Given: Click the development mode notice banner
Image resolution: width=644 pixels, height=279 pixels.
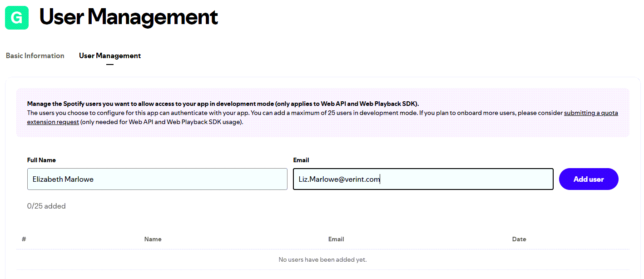Looking at the screenshot, I should pos(322,112).
